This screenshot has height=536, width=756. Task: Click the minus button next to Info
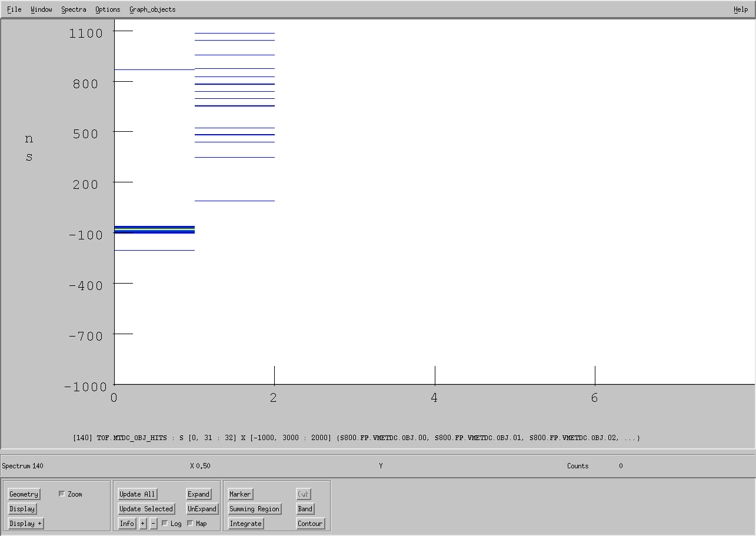coord(154,524)
